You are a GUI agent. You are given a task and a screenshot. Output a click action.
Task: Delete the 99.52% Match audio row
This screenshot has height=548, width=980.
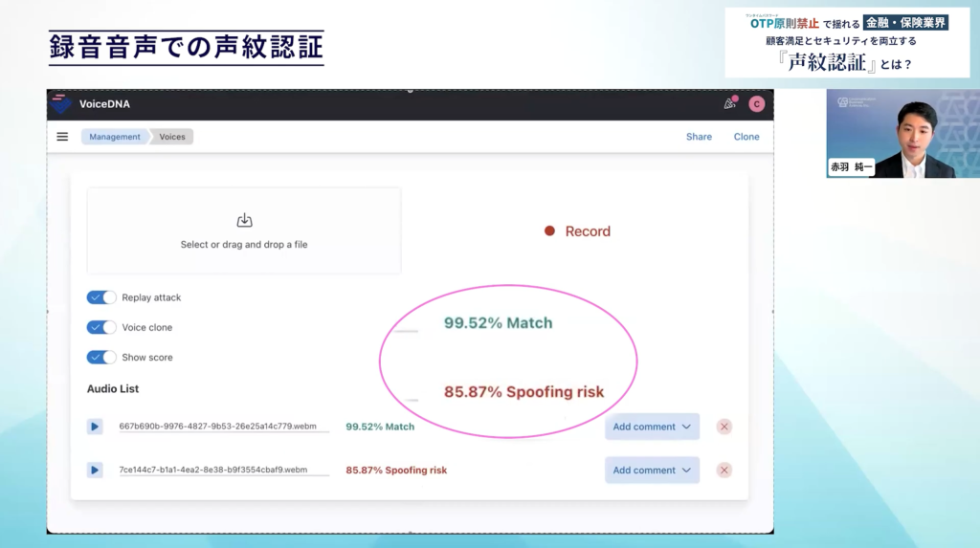click(x=724, y=427)
